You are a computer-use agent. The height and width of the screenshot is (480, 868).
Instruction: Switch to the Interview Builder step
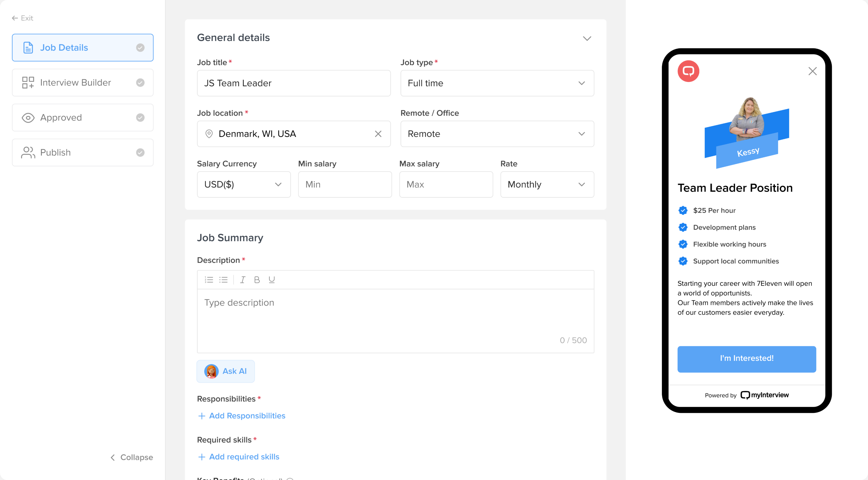[x=75, y=82]
